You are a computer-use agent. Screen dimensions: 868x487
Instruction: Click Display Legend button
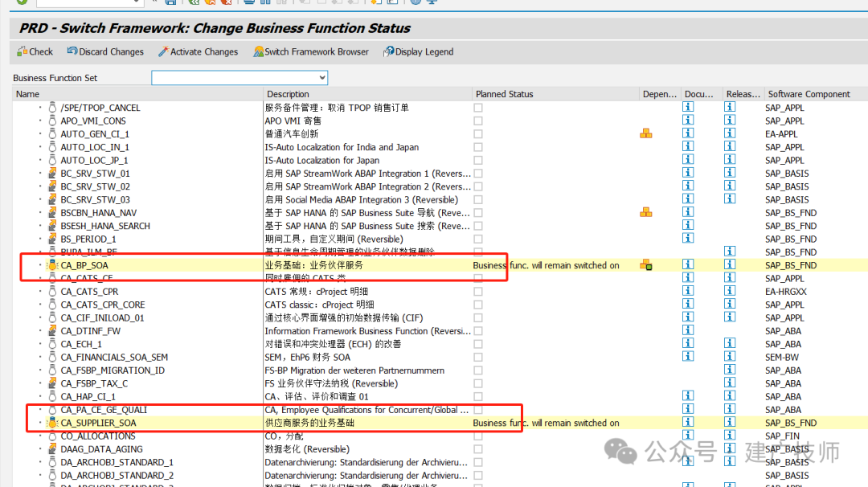point(419,51)
